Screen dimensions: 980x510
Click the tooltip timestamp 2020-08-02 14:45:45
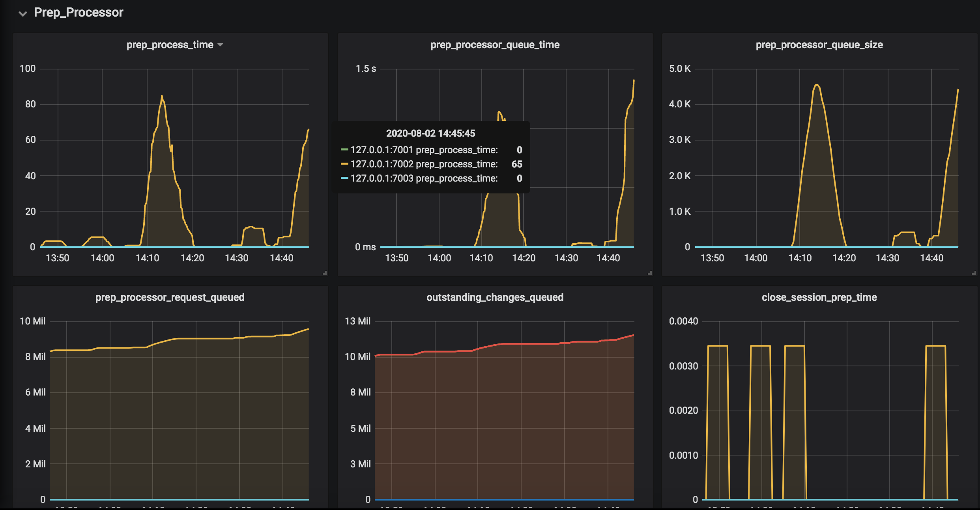pos(430,133)
